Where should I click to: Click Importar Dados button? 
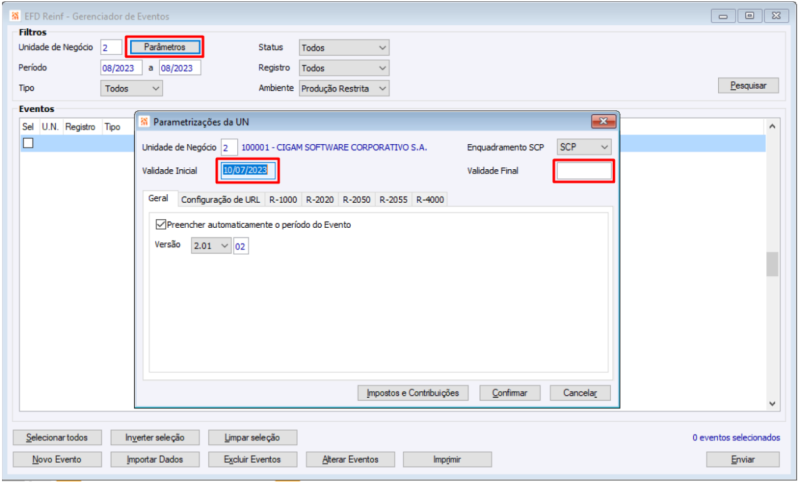pos(155,460)
